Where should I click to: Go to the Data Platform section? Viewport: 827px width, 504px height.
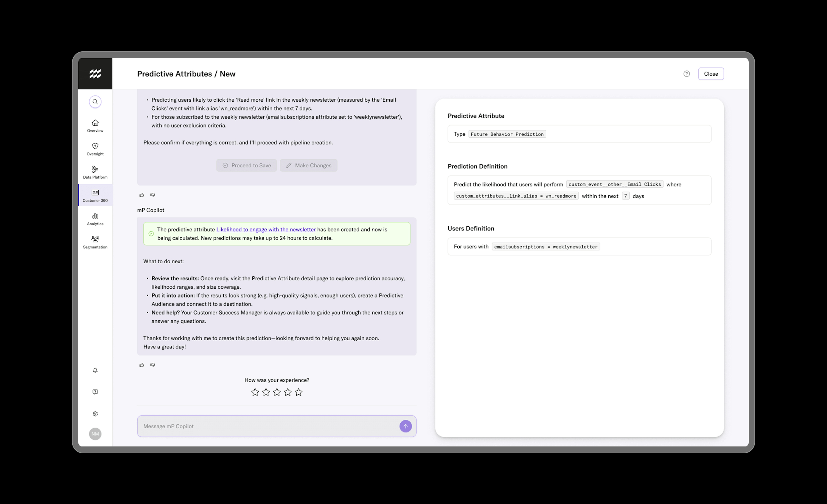click(x=95, y=172)
